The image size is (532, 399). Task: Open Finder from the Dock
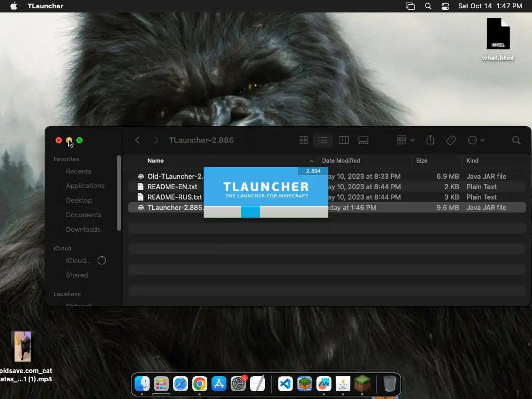[142, 384]
